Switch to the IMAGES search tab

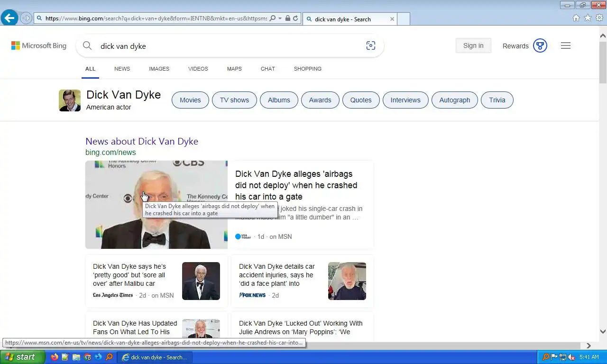click(159, 69)
